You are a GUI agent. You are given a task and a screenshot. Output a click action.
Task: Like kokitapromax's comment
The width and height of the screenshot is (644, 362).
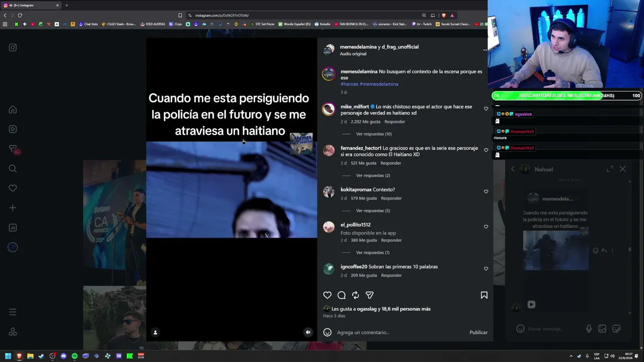[x=486, y=192]
